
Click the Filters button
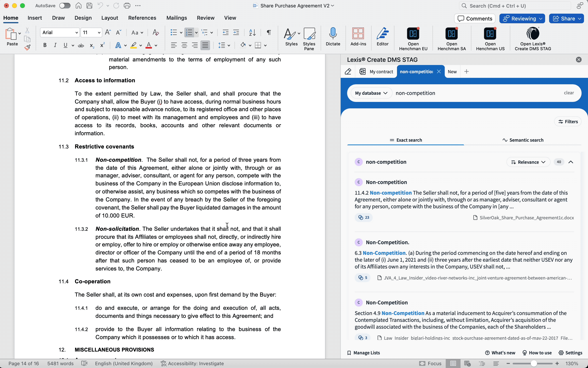(x=567, y=121)
